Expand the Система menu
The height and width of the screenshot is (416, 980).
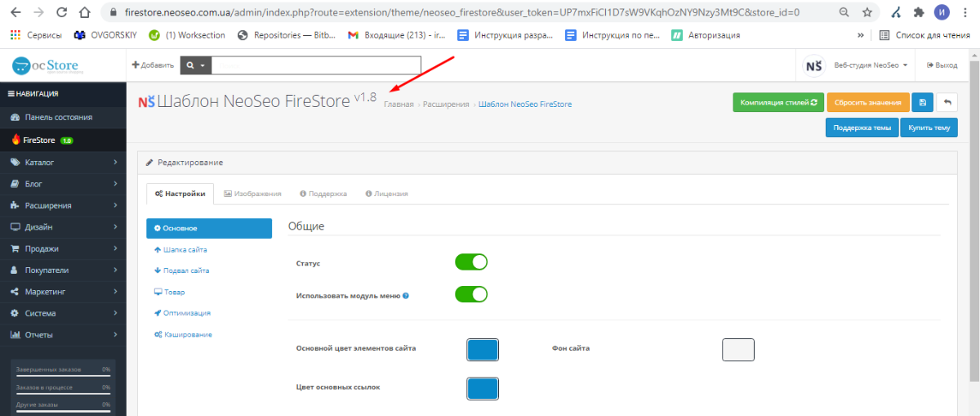[x=63, y=313]
